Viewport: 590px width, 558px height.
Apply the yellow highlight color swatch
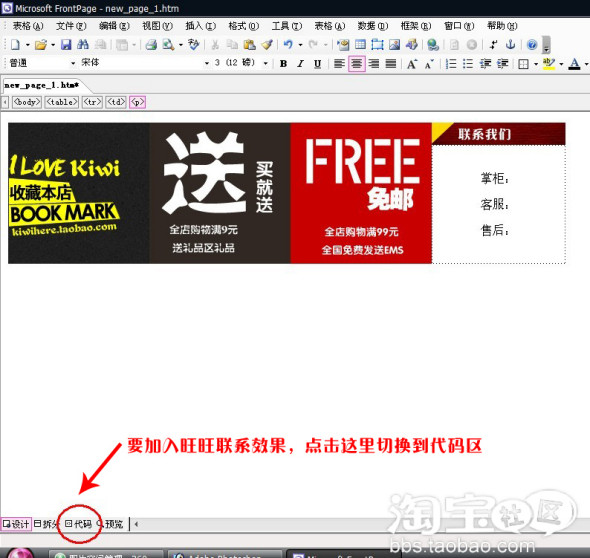coord(549,64)
